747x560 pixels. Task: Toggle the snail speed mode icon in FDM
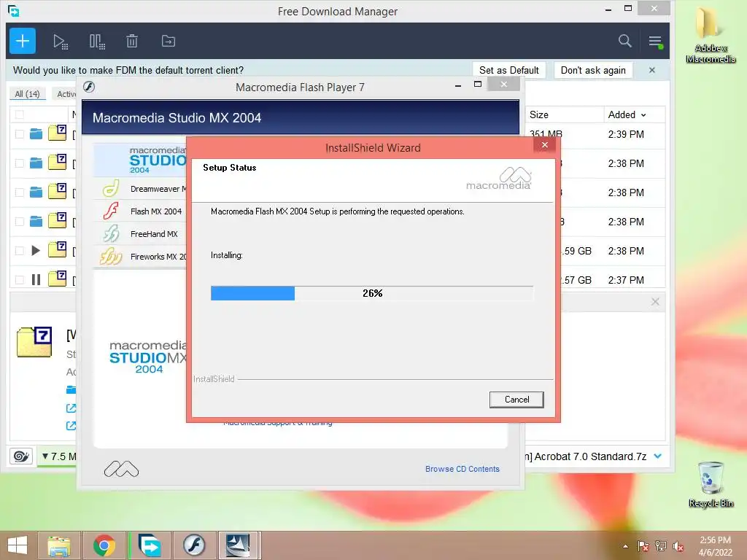[x=21, y=456]
